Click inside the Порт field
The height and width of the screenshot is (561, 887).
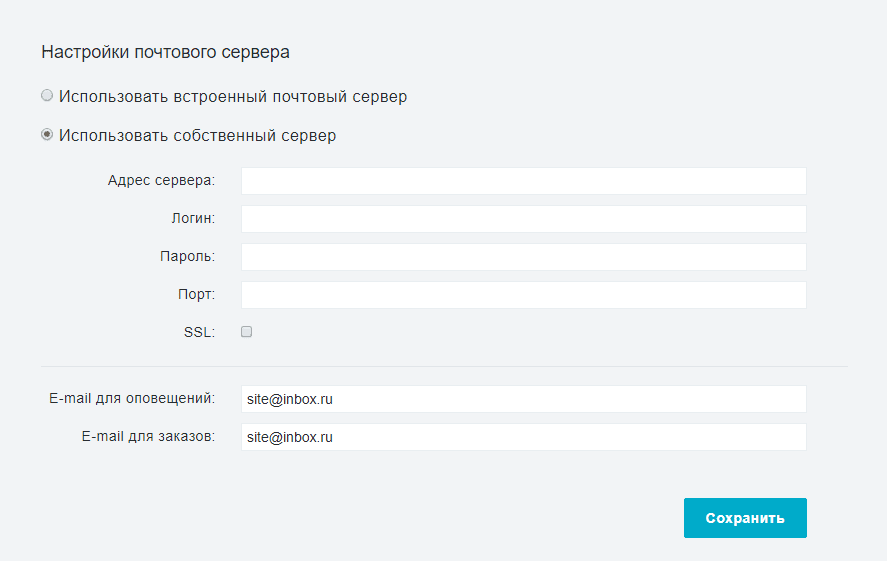coord(524,295)
